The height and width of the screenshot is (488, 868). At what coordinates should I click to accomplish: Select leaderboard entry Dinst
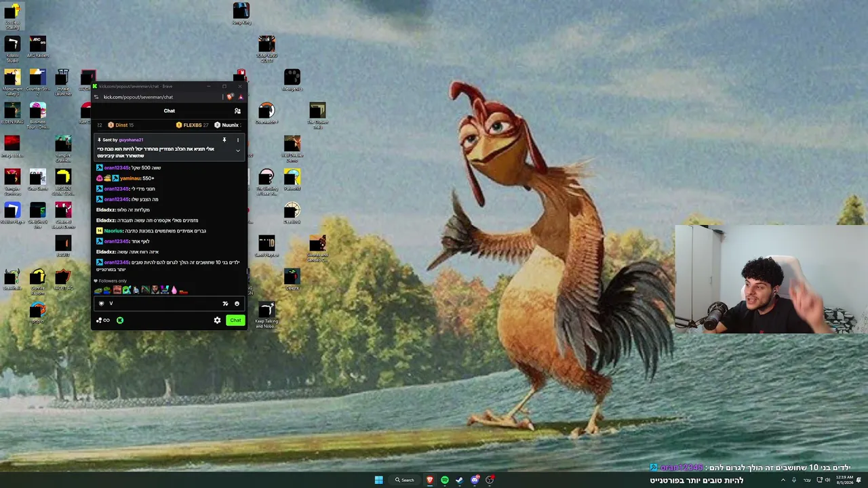[x=121, y=125]
